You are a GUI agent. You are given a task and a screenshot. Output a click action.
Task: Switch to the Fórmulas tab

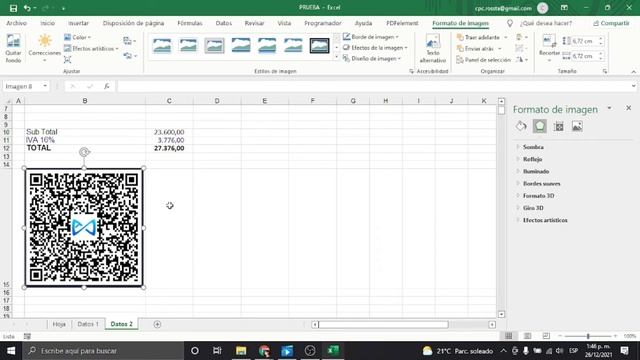(x=190, y=23)
